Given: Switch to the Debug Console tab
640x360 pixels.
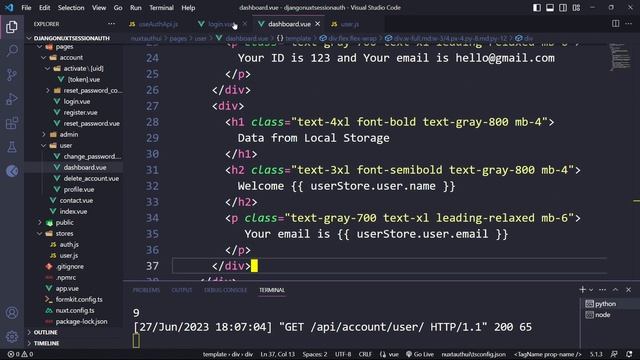Looking at the screenshot, I should click(x=225, y=290).
